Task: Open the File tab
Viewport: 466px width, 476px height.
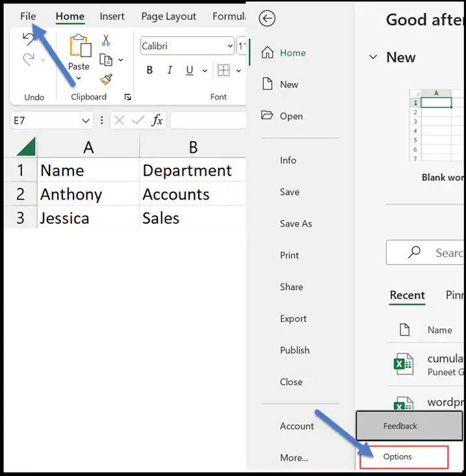Action: [28, 16]
